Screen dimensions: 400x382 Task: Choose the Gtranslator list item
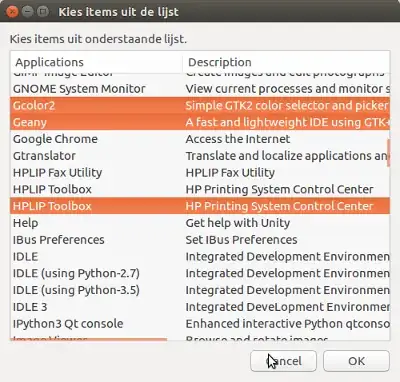[200, 156]
